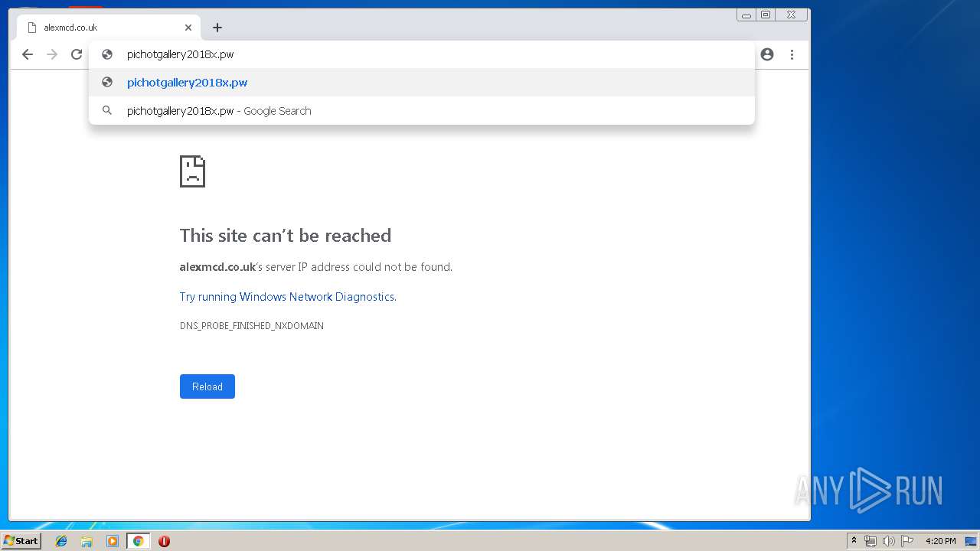The image size is (980, 551).
Task: Restore down the Chrome window
Action: point(766,15)
